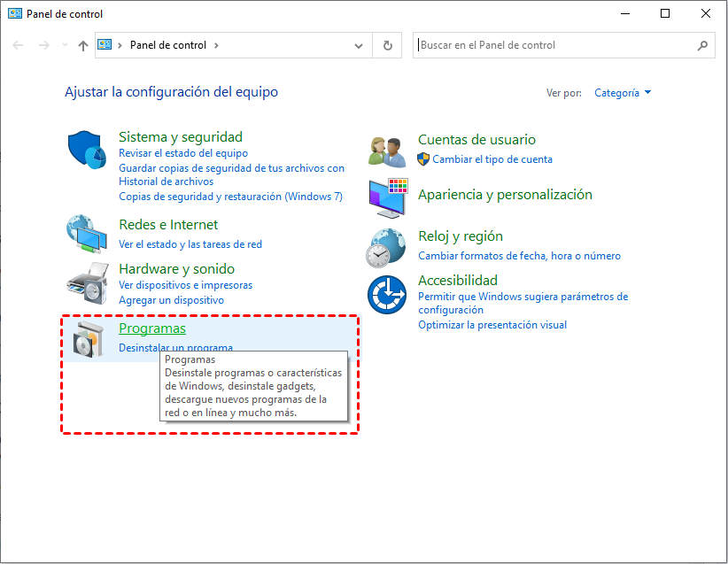Click the Hardware y sonido printer icon

(86, 282)
